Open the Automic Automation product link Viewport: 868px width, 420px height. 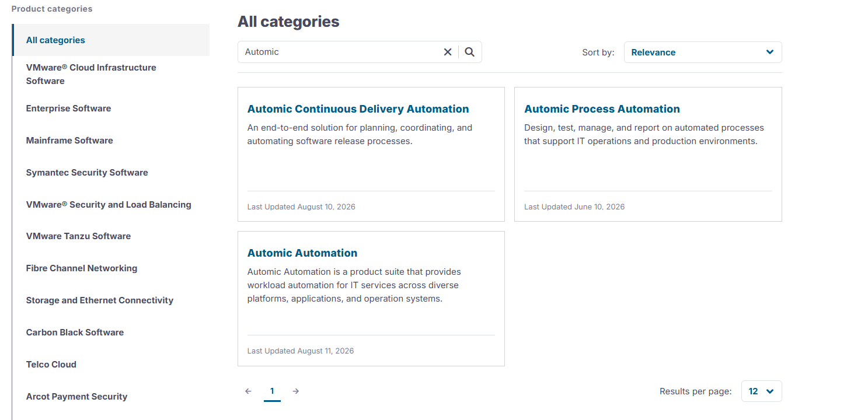pyautogui.click(x=302, y=253)
